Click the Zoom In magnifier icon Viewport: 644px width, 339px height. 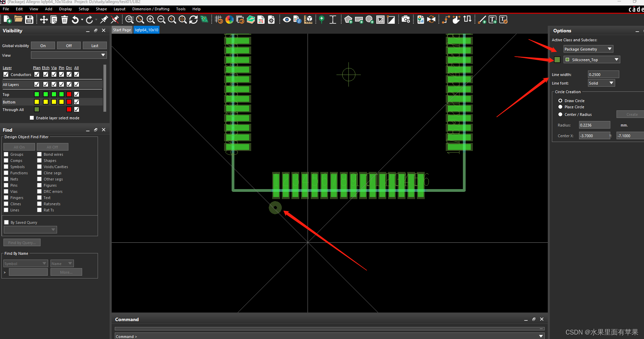click(151, 20)
